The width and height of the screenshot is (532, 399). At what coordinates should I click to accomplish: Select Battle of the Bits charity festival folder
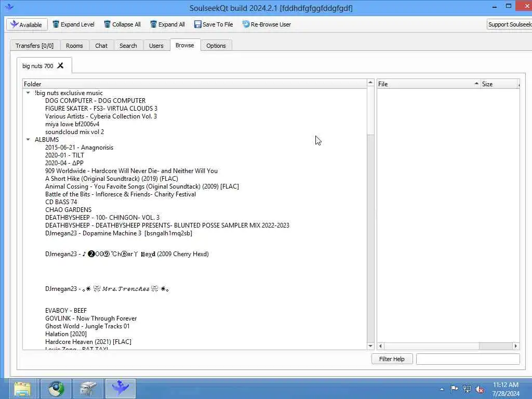[121, 194]
